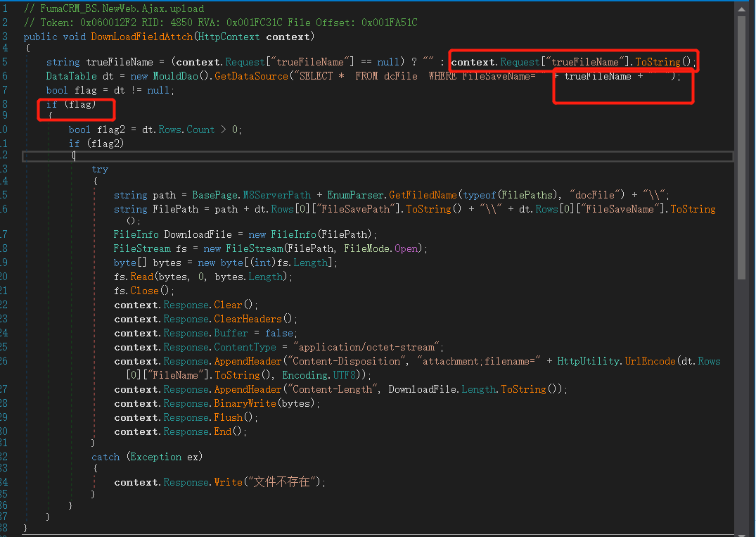Click the Token RID RVA comment line
Image resolution: width=756 pixels, height=537 pixels.
[x=221, y=23]
